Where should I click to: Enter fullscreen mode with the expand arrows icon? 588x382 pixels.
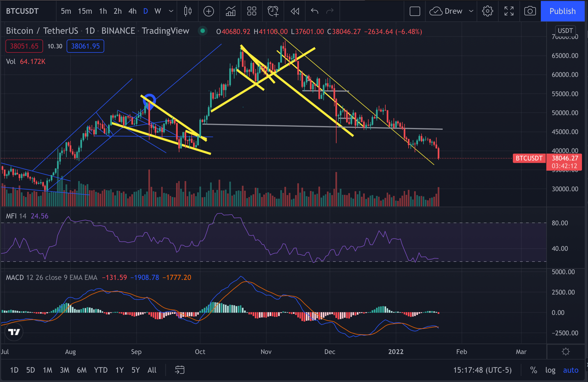[x=509, y=11]
